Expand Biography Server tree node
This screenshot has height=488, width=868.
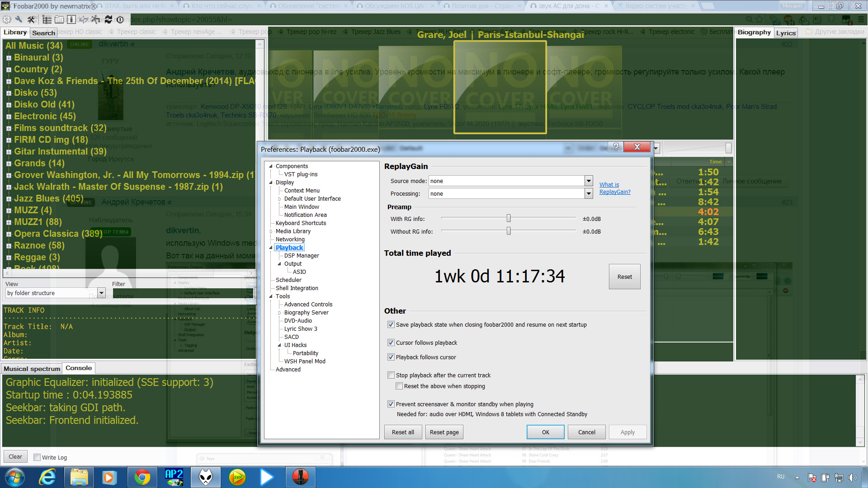pyautogui.click(x=280, y=313)
